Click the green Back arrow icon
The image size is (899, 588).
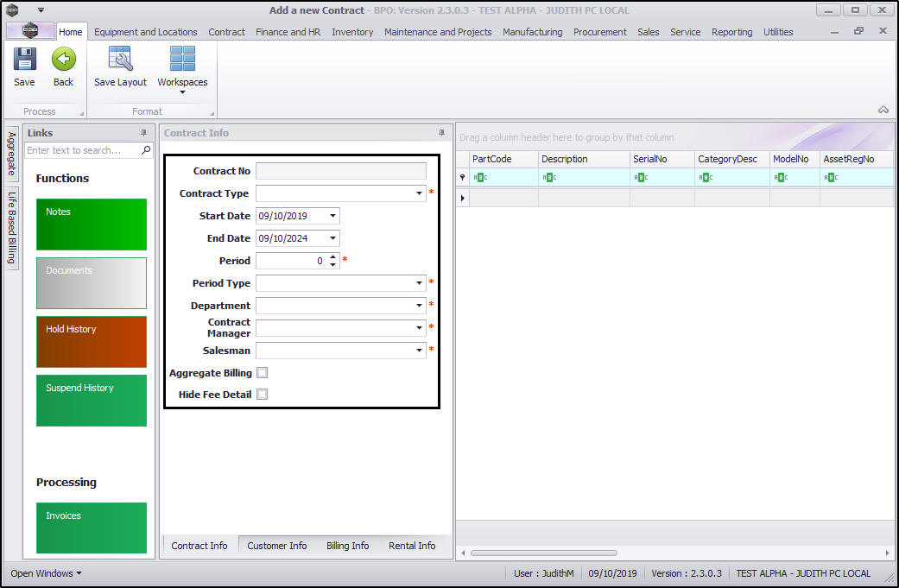pos(63,60)
